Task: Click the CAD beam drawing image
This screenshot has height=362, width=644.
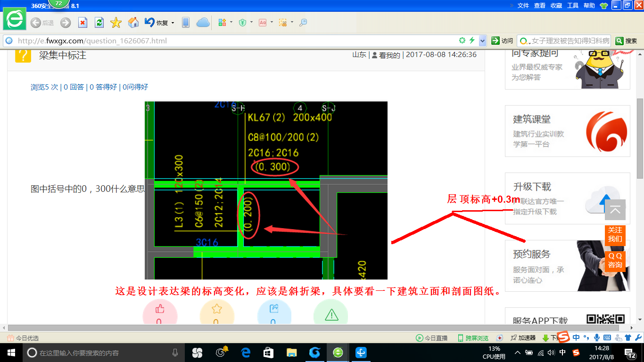Action: click(x=266, y=190)
